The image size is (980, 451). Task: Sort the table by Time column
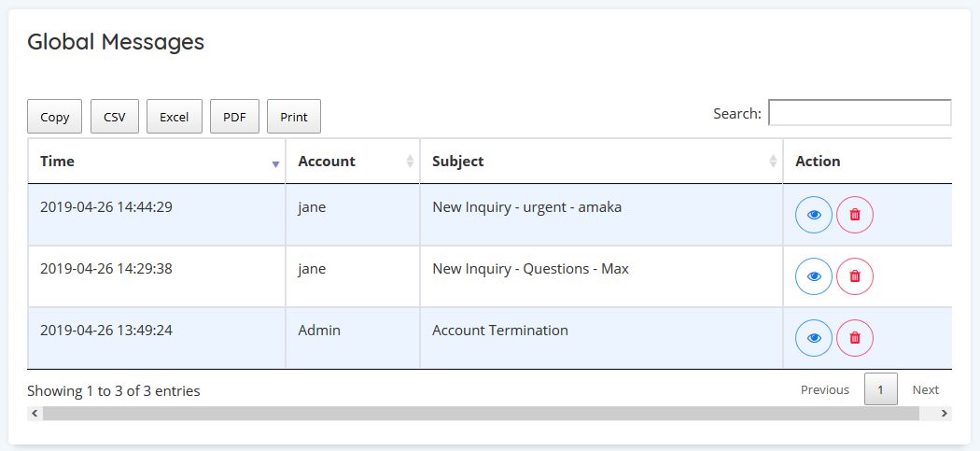(x=157, y=162)
